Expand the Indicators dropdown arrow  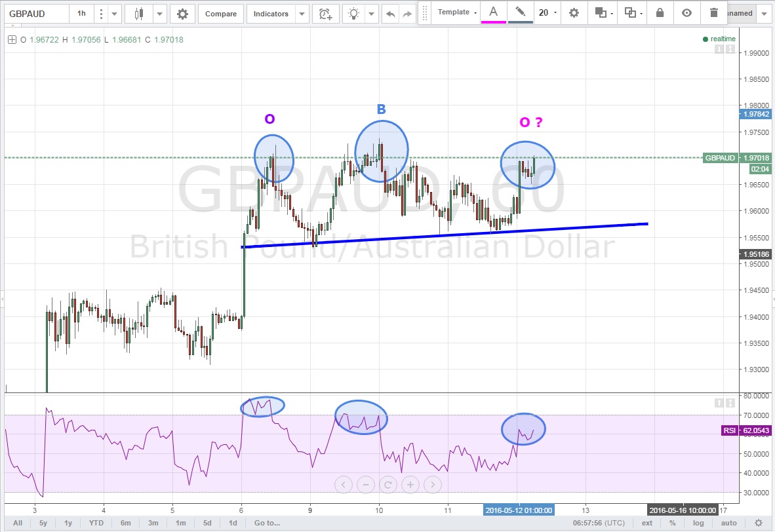click(x=302, y=14)
